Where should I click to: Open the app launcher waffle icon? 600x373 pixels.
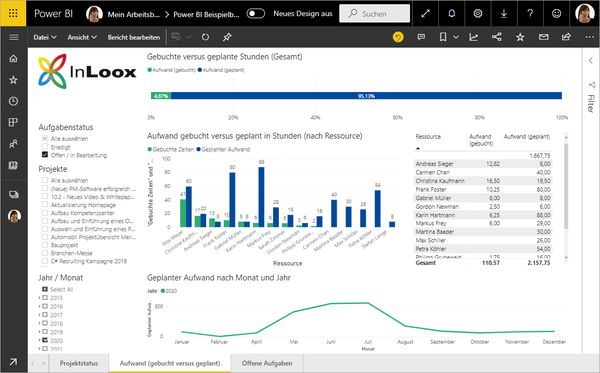(x=13, y=13)
